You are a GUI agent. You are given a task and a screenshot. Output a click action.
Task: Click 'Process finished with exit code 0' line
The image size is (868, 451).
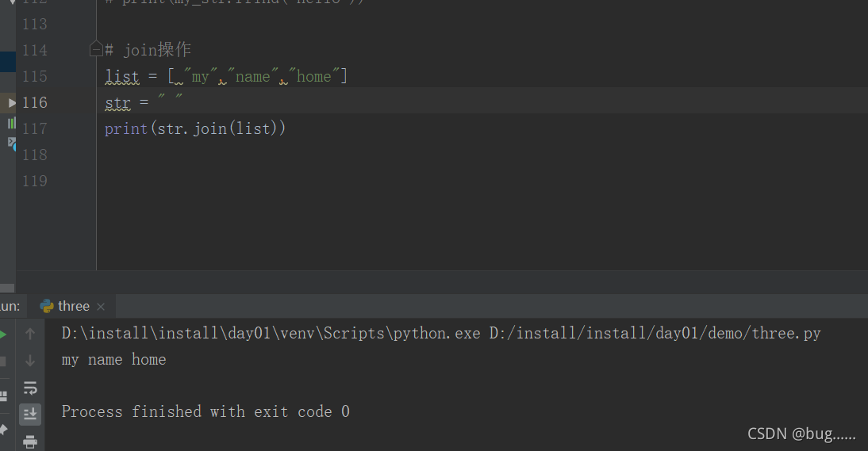[x=205, y=411]
